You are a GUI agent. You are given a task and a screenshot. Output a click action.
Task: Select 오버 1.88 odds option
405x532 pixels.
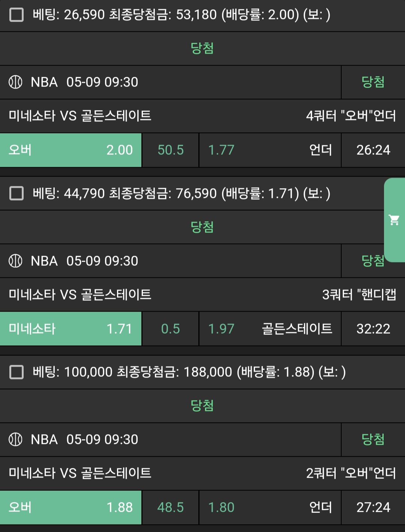[x=70, y=507]
